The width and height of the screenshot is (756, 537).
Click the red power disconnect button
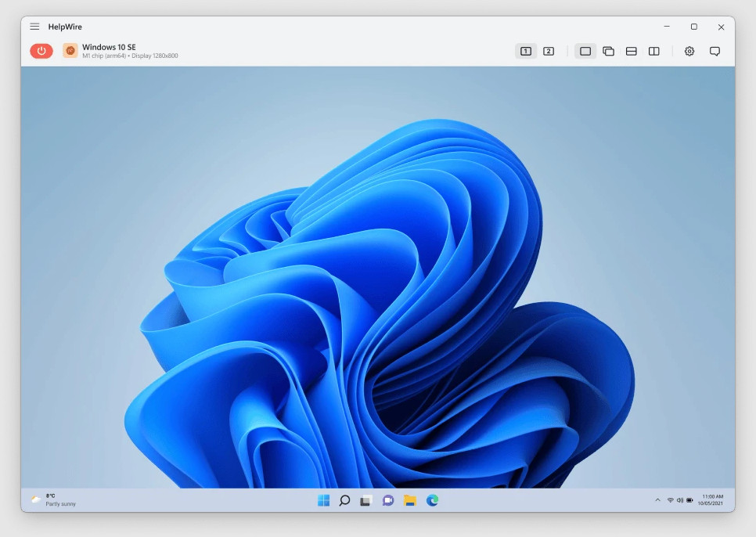41,51
